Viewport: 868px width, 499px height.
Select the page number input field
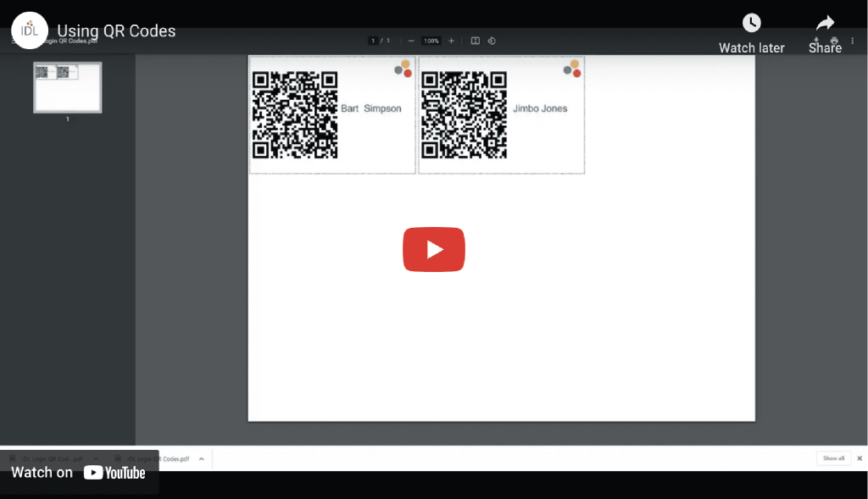click(x=374, y=40)
